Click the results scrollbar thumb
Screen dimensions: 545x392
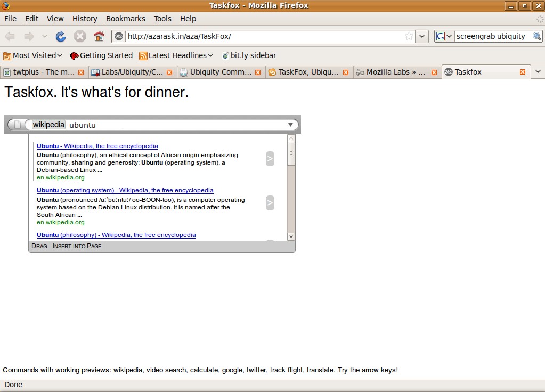(x=291, y=153)
